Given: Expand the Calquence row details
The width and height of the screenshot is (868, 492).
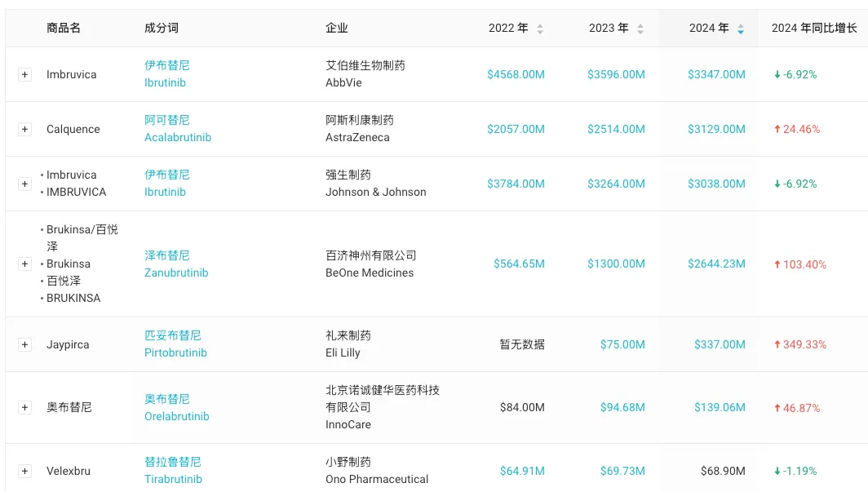Looking at the screenshot, I should pos(24,129).
